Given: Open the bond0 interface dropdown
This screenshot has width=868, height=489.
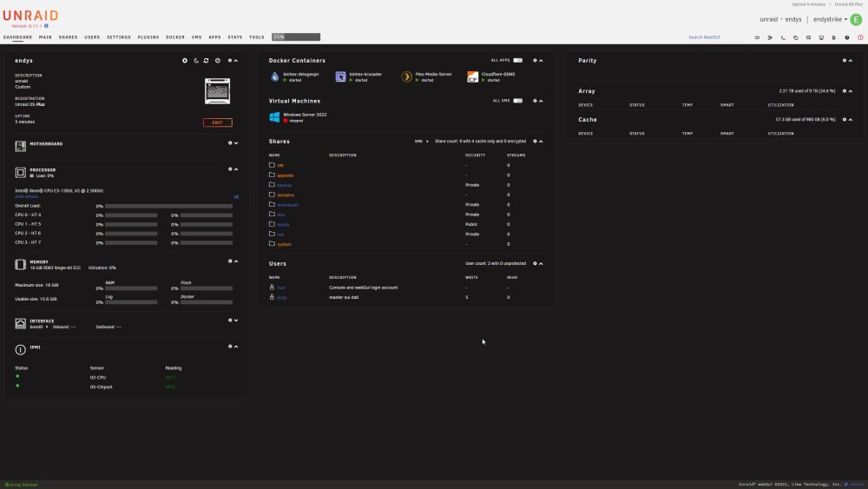Looking at the screenshot, I should tap(39, 327).
